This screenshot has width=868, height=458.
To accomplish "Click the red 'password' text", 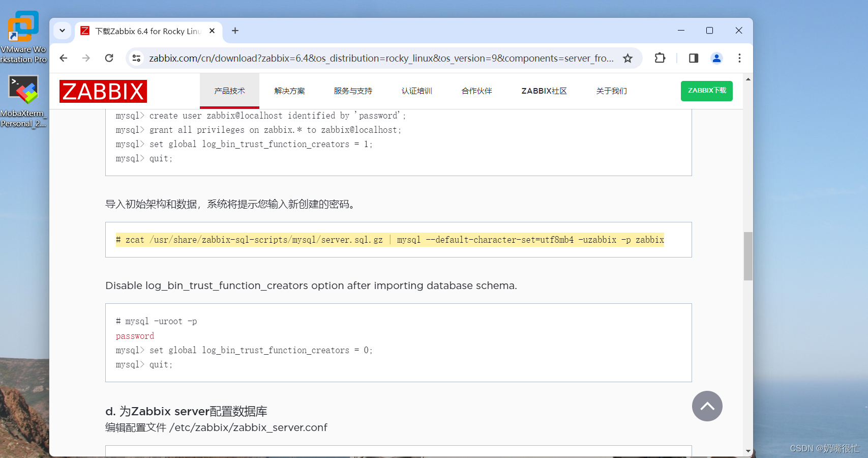I will click(135, 336).
